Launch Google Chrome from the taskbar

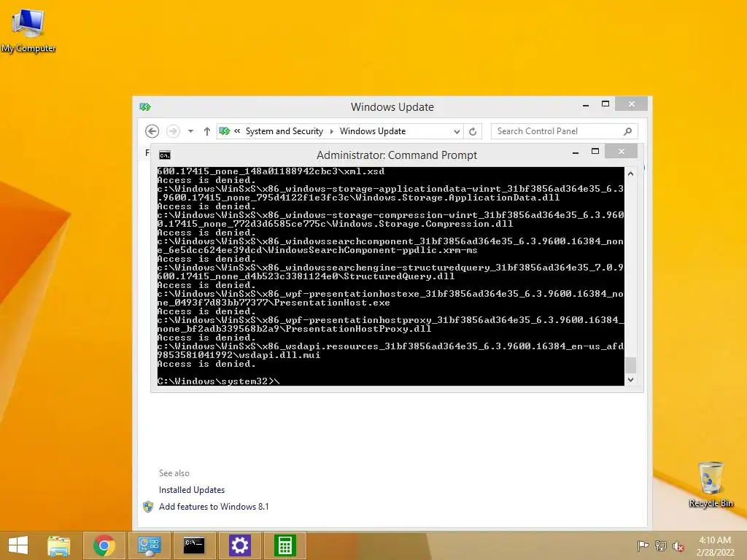104,545
